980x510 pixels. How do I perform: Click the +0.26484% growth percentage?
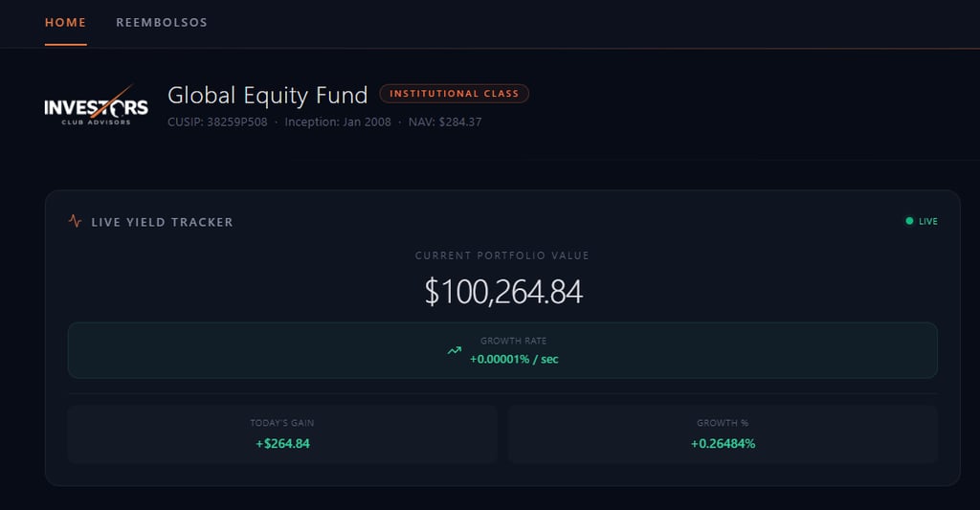coord(723,443)
